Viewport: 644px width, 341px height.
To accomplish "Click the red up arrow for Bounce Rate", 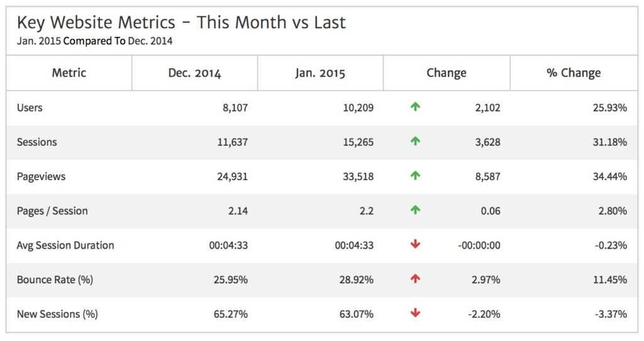I will pos(415,279).
